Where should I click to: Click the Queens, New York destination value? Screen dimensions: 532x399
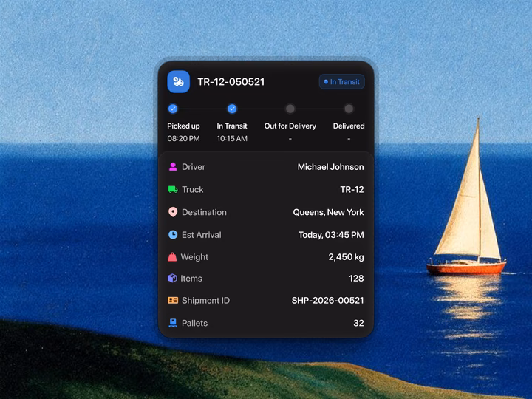click(x=328, y=212)
